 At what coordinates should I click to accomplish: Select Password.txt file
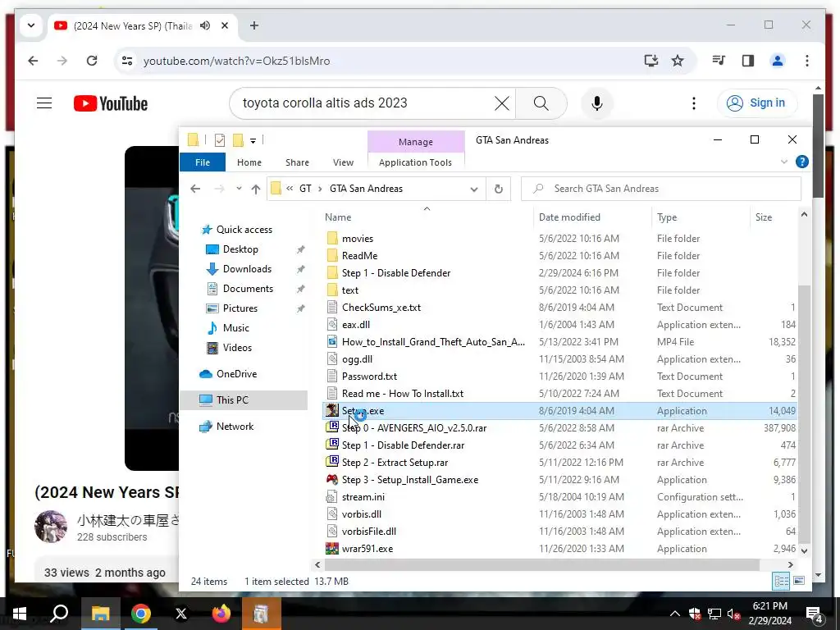tap(369, 377)
